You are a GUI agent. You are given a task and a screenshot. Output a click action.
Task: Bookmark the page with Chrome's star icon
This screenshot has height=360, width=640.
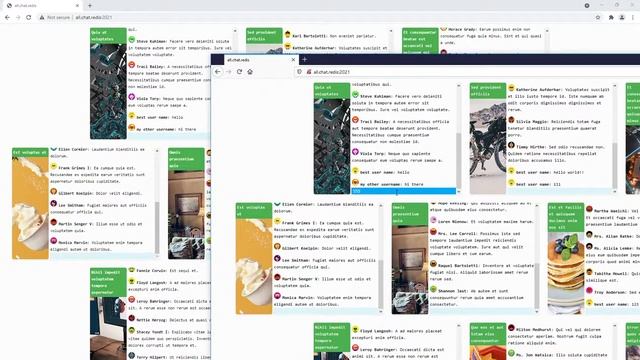[598, 17]
